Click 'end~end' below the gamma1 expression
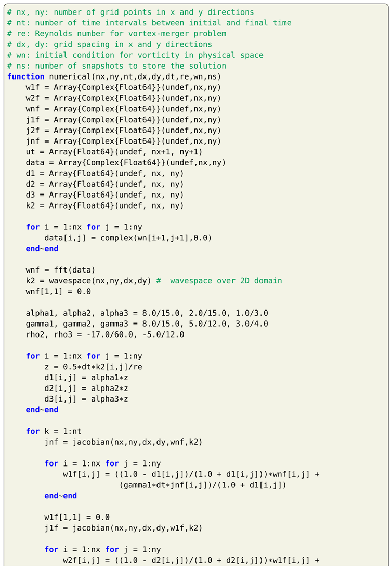392x569 pixels. (60, 496)
